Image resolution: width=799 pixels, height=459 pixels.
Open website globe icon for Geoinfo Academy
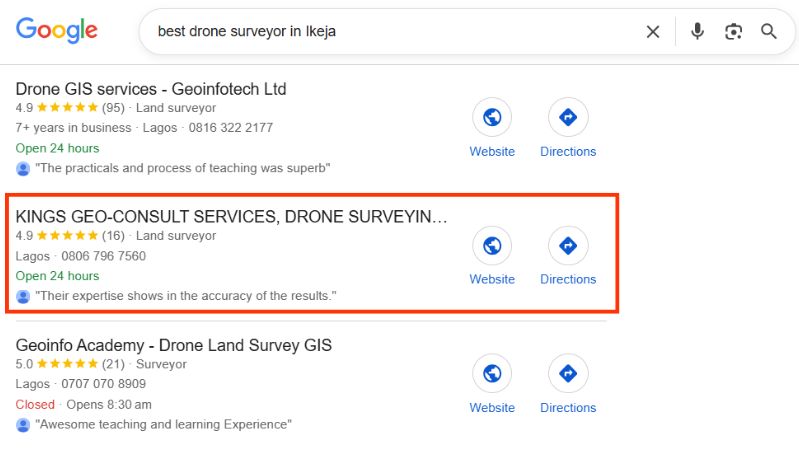492,373
